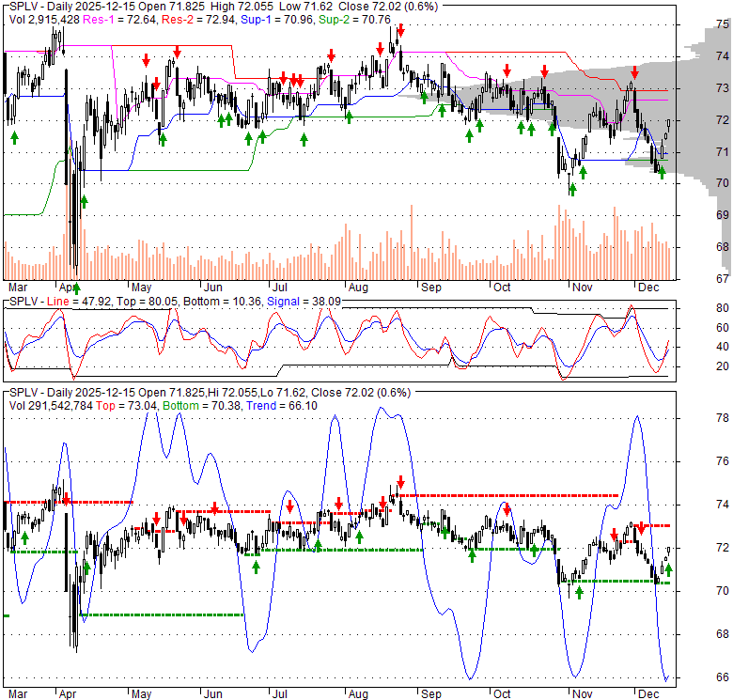The height and width of the screenshot is (700, 733).
Task: Click the Mar month label under the top chart
Action: (x=18, y=288)
